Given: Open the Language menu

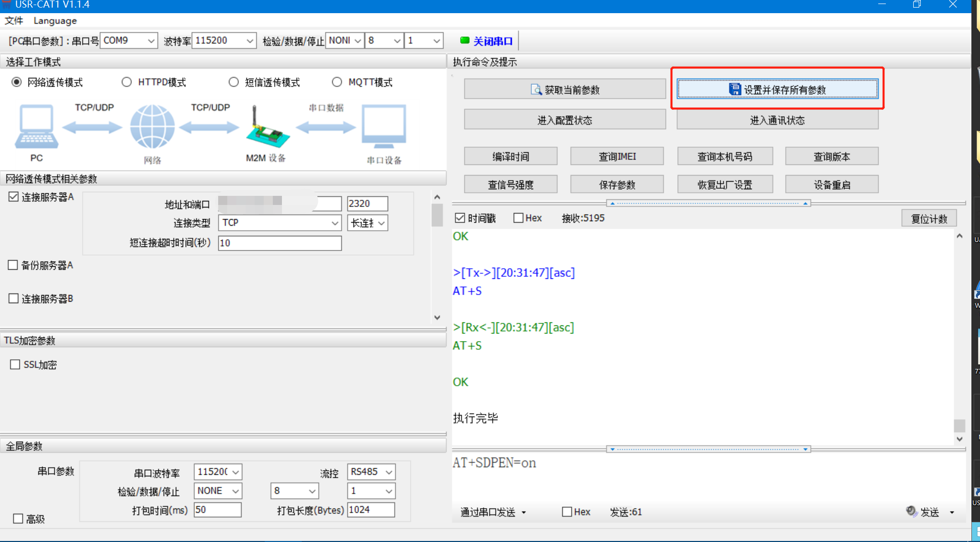Looking at the screenshot, I should coord(55,20).
